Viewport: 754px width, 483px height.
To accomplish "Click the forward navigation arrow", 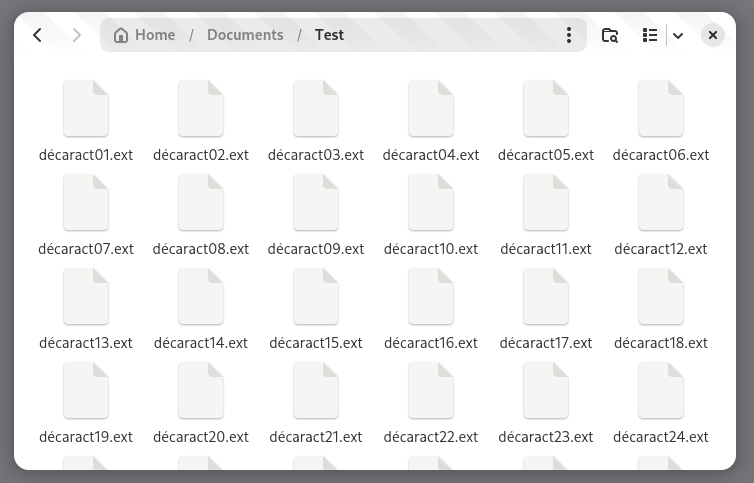I will click(76, 35).
